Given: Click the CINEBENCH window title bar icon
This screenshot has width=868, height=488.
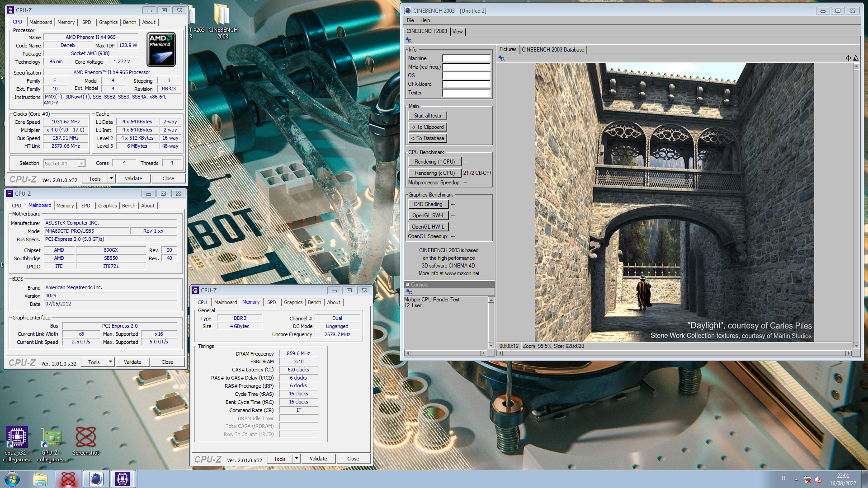Looking at the screenshot, I should point(408,10).
